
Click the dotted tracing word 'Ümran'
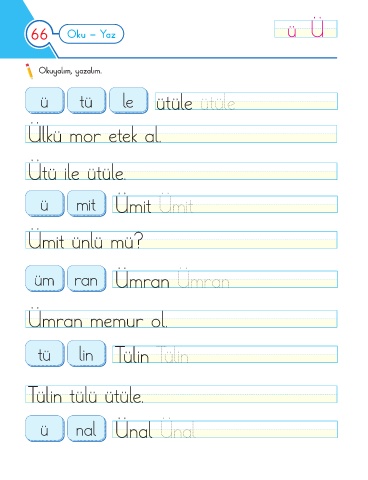pyautogui.click(x=203, y=279)
